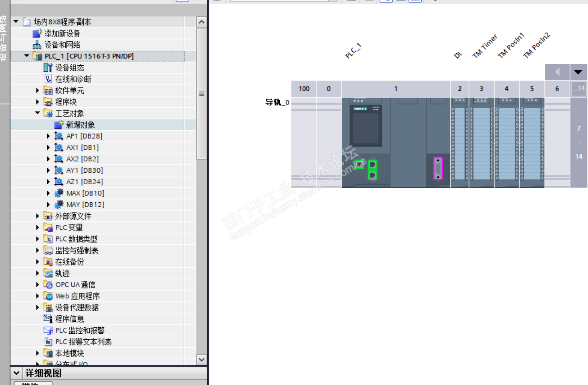The width and height of the screenshot is (588, 385).
Task: Click the PLC 变量 tags folder icon
Action: pyautogui.click(x=48, y=228)
